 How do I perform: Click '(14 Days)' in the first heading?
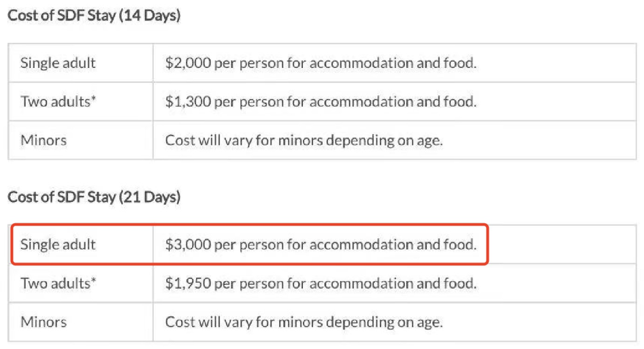click(x=150, y=15)
